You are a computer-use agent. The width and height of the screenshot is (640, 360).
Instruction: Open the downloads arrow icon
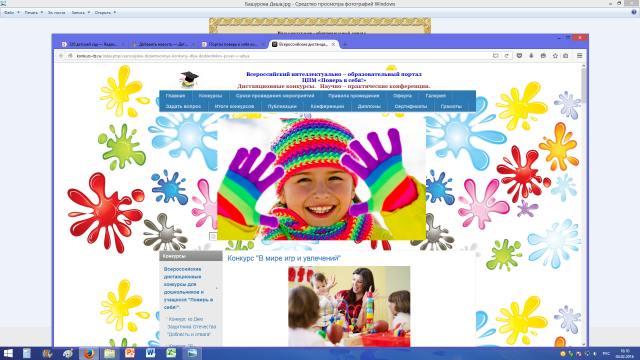(x=531, y=56)
